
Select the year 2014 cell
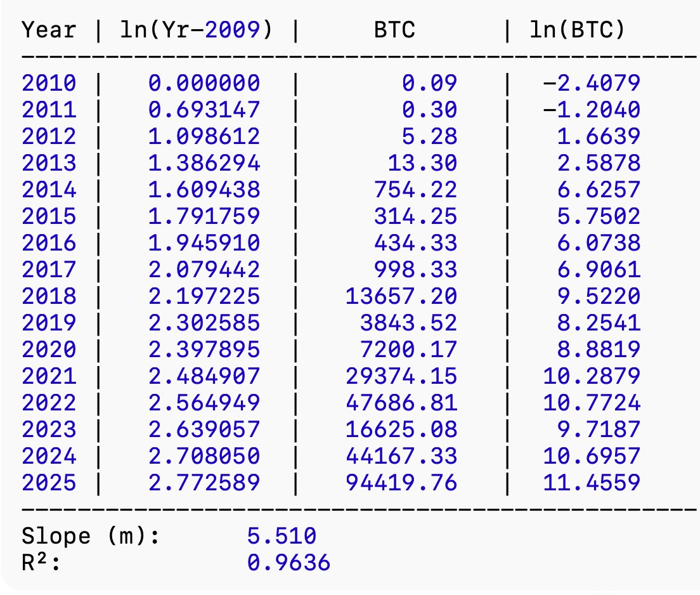click(x=49, y=190)
